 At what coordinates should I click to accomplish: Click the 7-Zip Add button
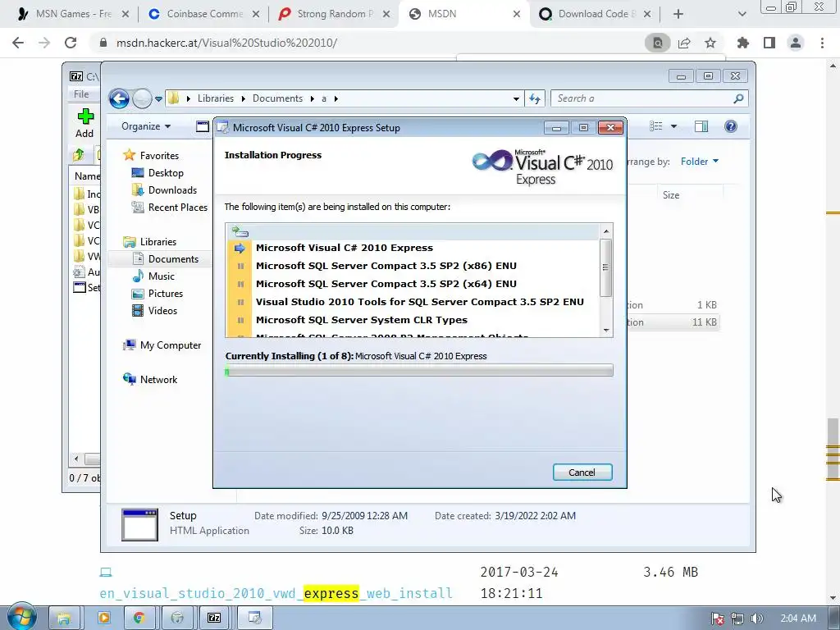(x=84, y=123)
